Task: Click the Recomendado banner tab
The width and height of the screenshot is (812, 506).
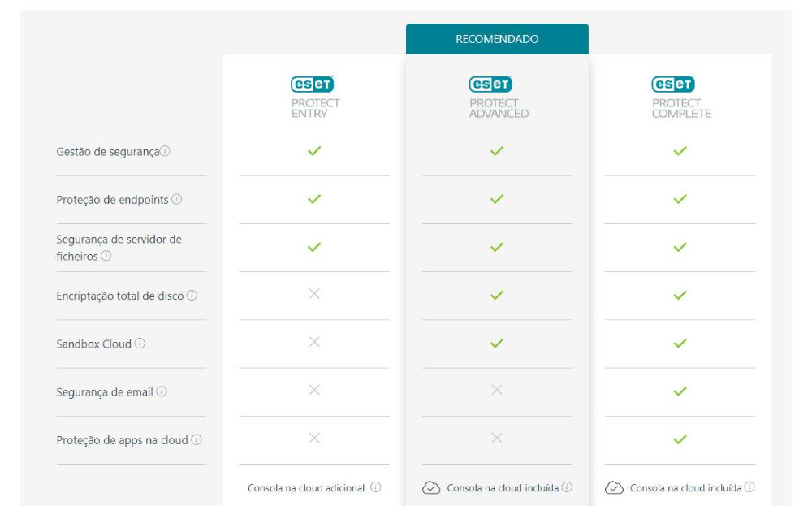Action: tap(497, 39)
